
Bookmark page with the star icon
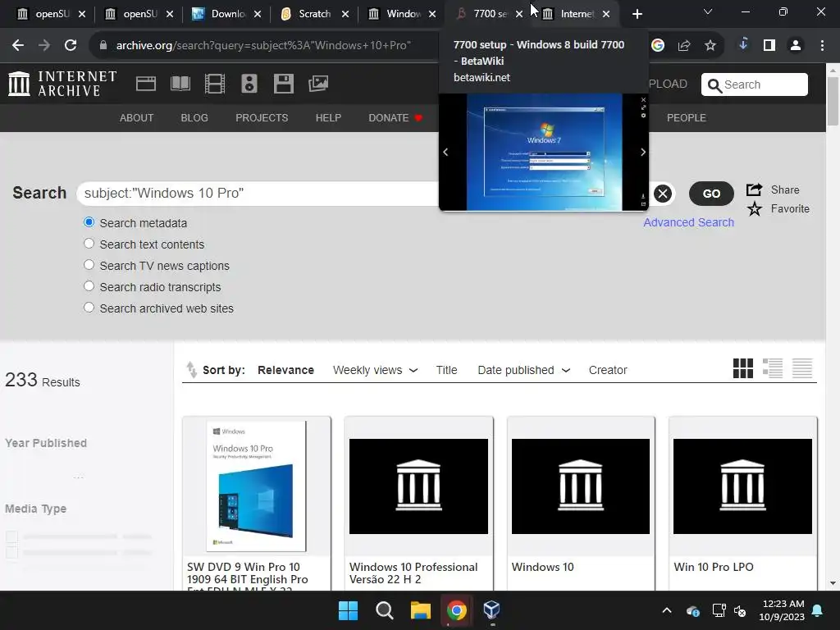click(710, 46)
